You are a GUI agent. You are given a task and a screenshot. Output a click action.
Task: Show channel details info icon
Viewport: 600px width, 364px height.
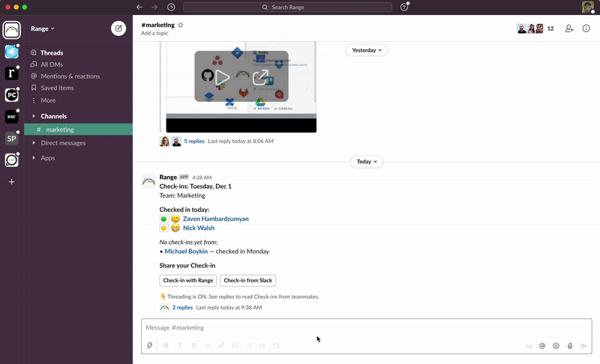(x=586, y=28)
